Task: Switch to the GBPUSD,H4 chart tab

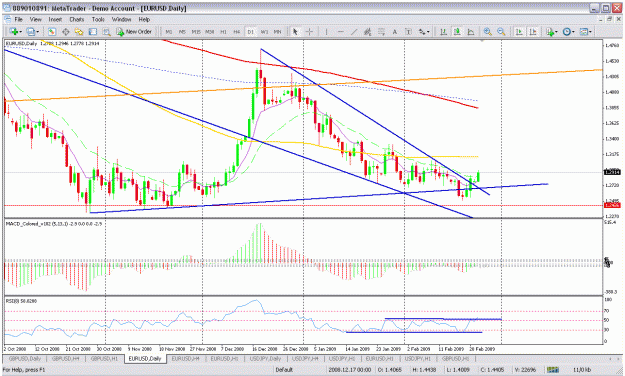Action: coord(65,358)
